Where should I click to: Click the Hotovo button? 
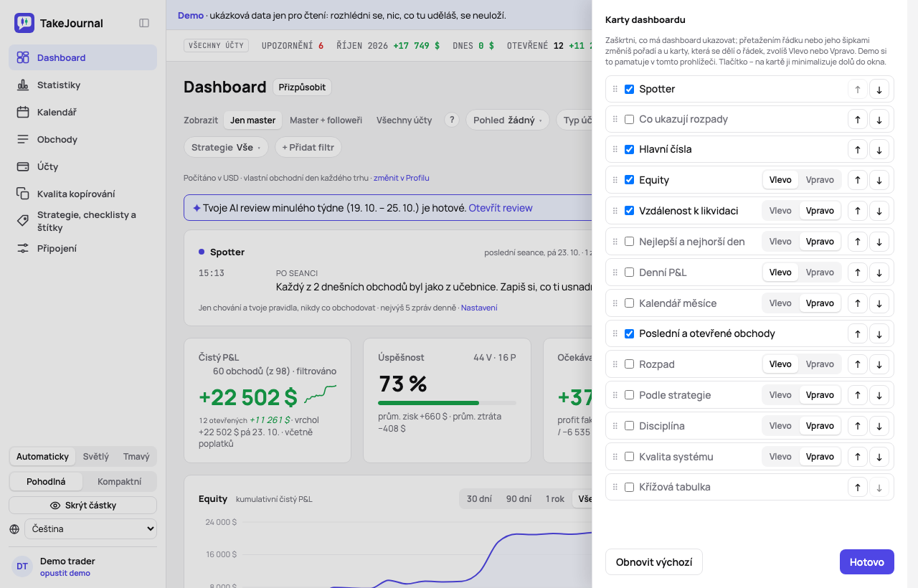pyautogui.click(x=866, y=562)
